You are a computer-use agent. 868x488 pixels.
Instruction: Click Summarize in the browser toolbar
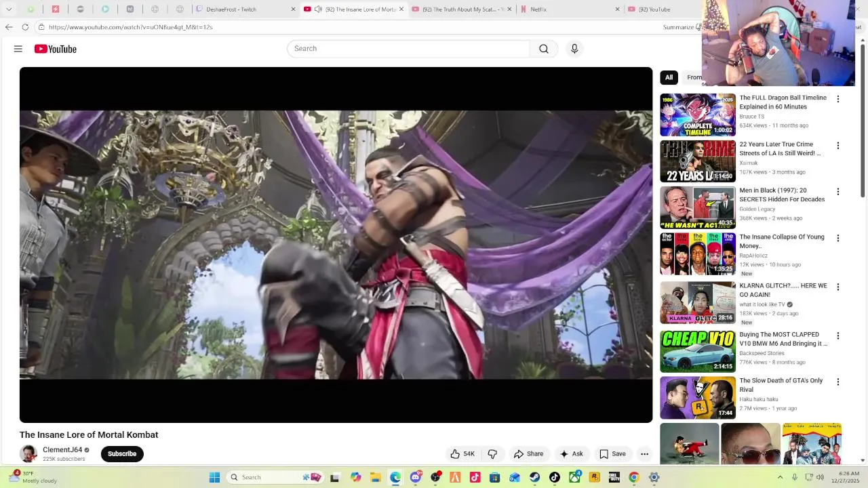pos(678,27)
